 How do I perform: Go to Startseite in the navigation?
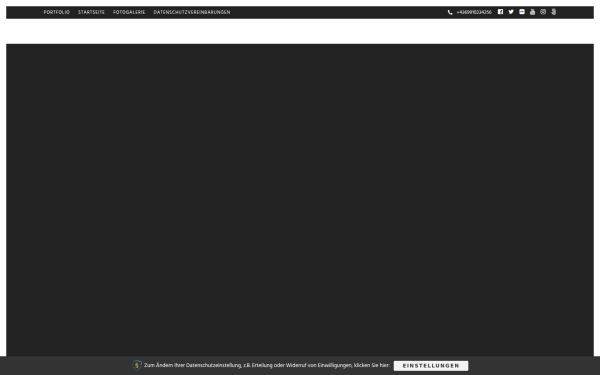coord(91,12)
